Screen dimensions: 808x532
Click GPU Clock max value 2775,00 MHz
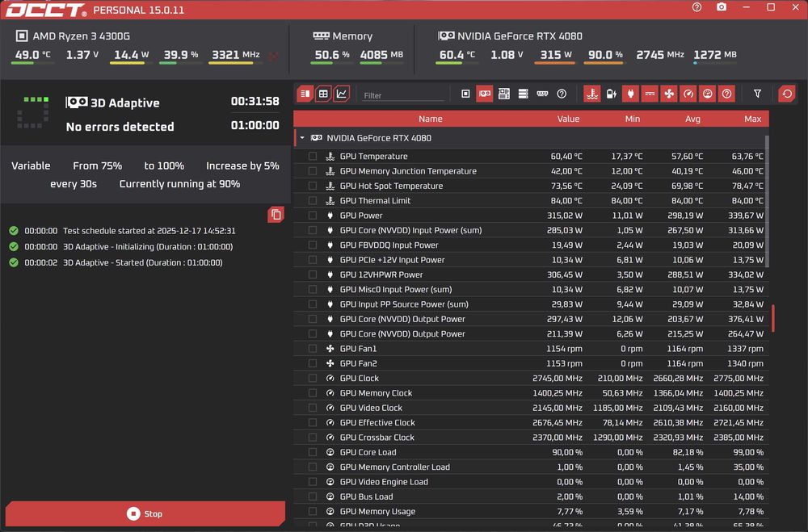[738, 378]
